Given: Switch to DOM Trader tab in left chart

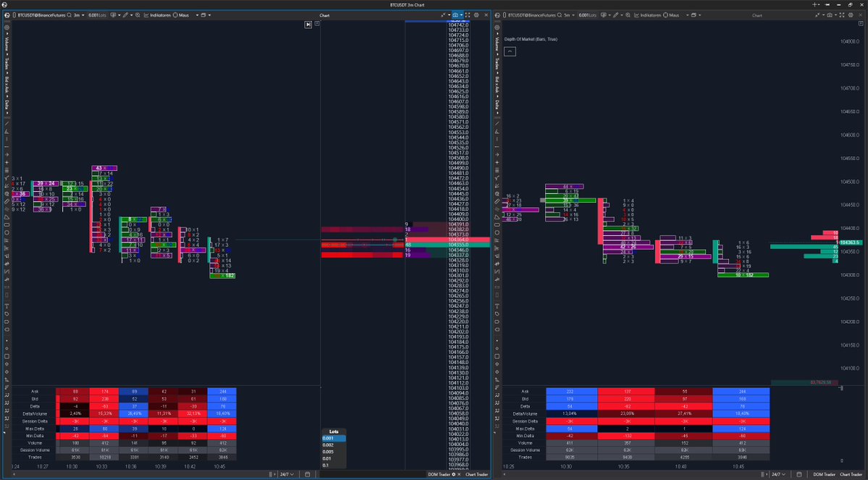Looking at the screenshot, I should pyautogui.click(x=439, y=474).
